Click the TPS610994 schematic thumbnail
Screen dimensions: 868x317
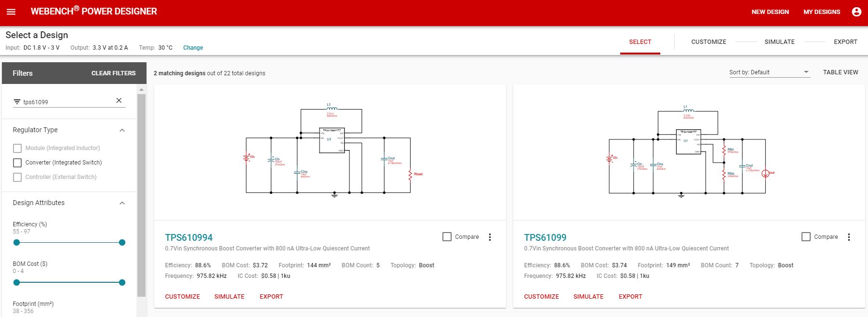(x=330, y=152)
